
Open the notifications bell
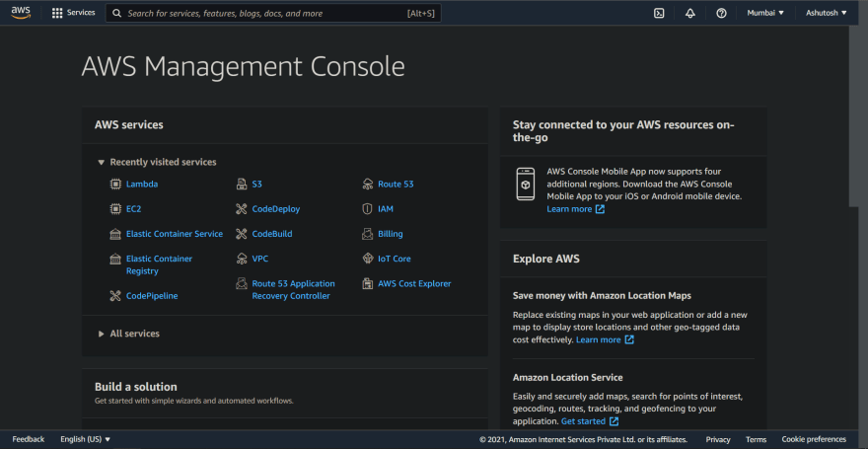click(x=689, y=13)
